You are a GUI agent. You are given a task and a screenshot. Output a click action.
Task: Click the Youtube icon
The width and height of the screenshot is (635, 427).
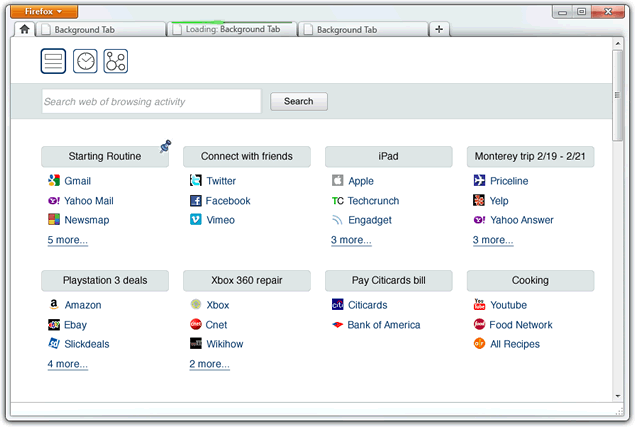480,305
